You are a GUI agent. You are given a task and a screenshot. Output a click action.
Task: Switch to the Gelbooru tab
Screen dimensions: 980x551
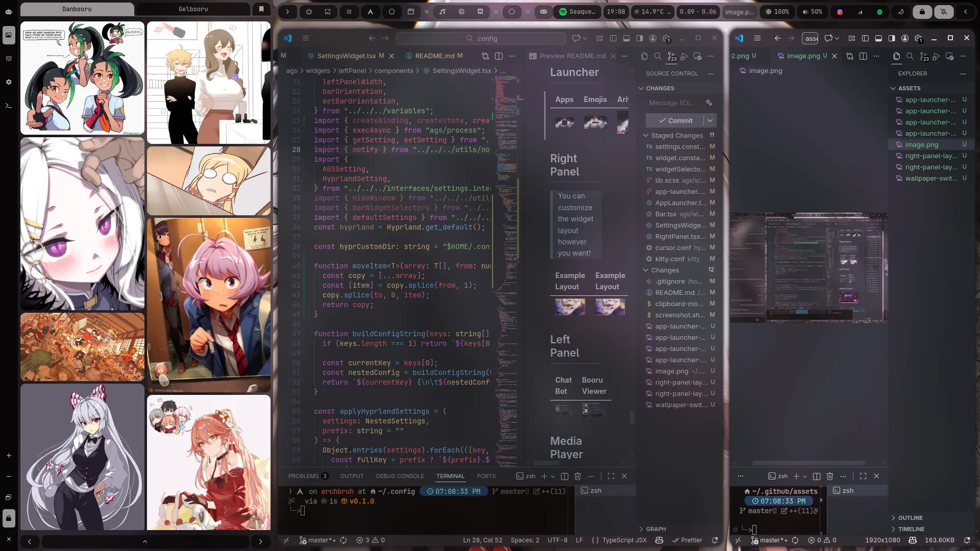click(x=193, y=9)
